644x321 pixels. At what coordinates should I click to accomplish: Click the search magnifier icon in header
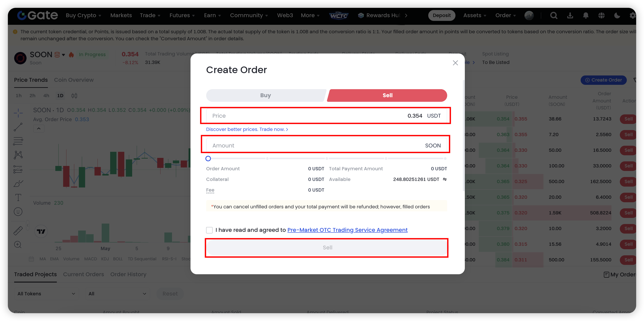(553, 15)
